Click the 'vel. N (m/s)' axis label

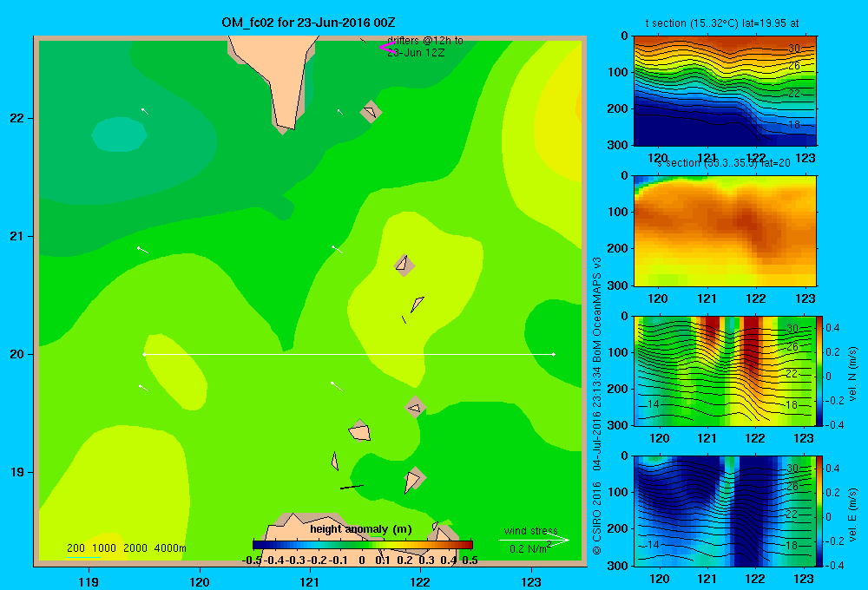[852, 374]
